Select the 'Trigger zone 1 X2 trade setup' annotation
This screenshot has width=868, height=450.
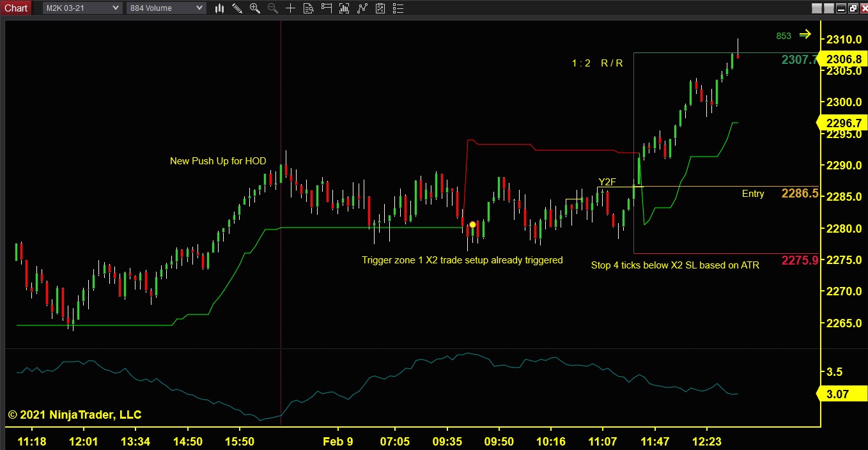[462, 260]
